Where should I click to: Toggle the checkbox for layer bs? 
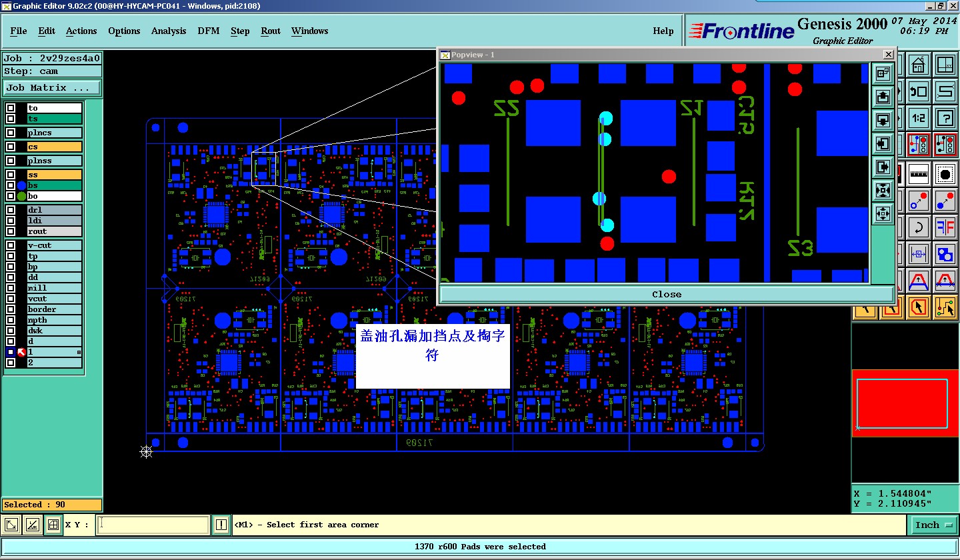11,185
